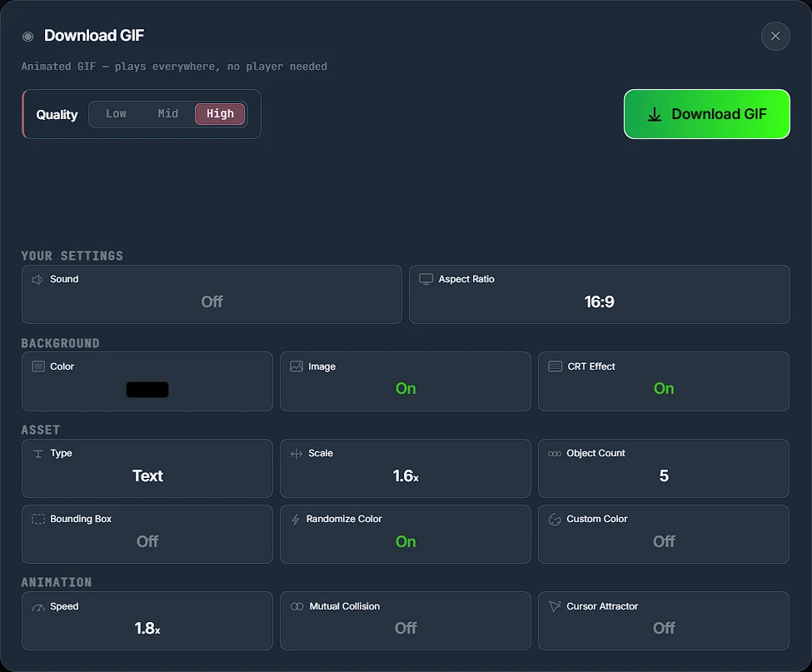Click the Cursor Attractor label
Screen dimensions: 812x672
[602, 606]
